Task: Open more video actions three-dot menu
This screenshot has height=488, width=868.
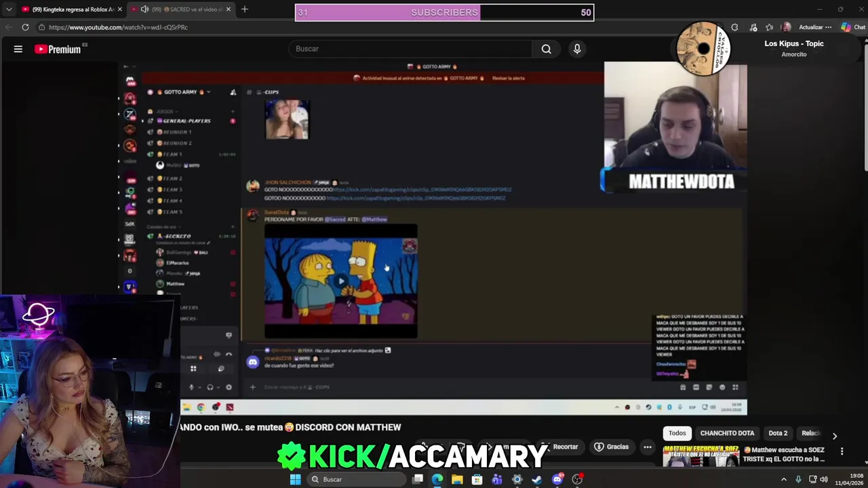Action: click(x=648, y=447)
